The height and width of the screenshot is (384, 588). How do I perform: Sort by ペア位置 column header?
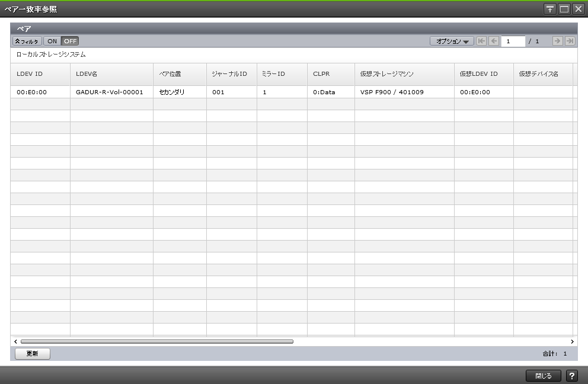(180, 74)
